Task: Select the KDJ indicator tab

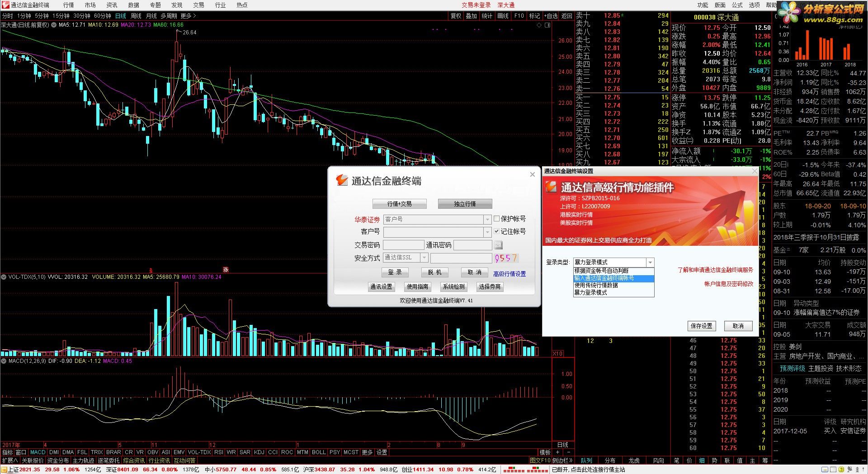Action: (259, 452)
